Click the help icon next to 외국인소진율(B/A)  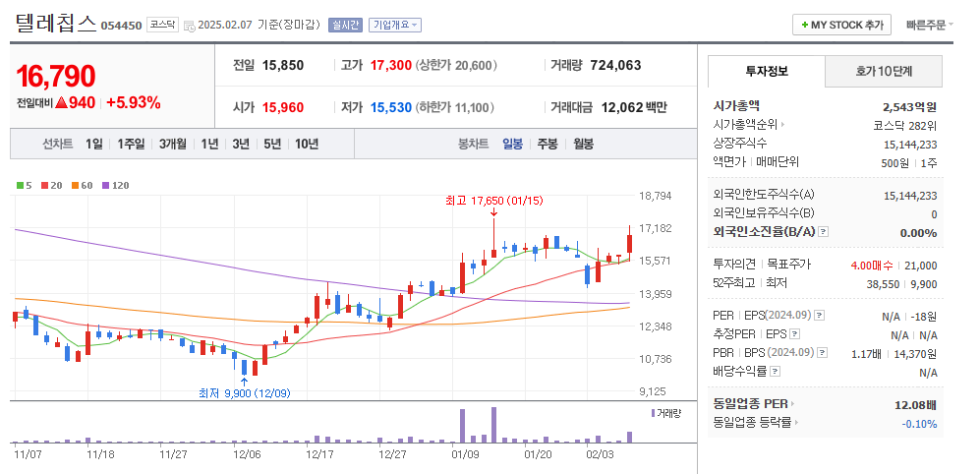click(823, 232)
